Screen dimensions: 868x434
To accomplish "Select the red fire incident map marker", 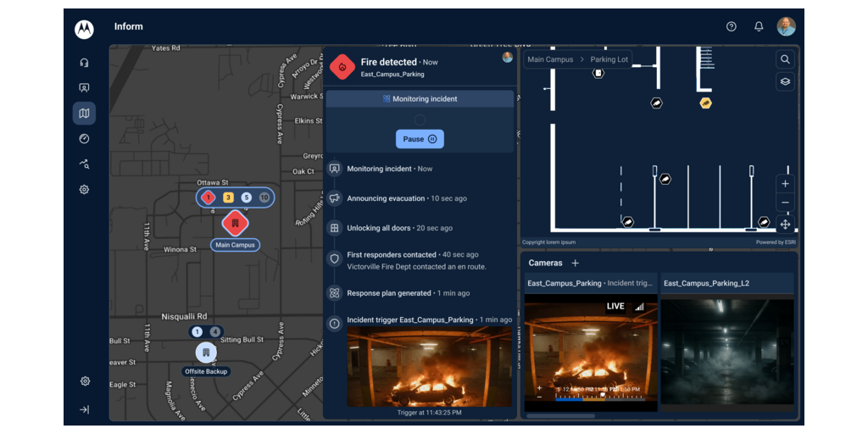I will coord(235,224).
